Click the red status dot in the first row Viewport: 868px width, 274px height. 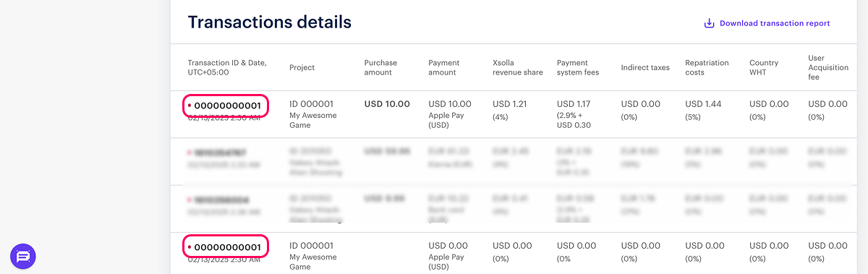coord(190,106)
